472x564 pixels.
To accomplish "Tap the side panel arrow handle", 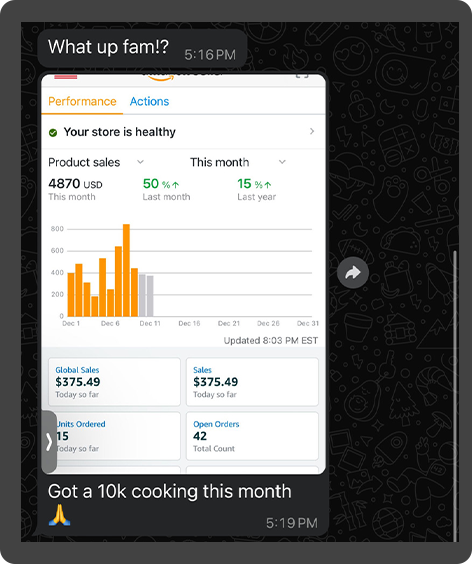I will pos(49,442).
